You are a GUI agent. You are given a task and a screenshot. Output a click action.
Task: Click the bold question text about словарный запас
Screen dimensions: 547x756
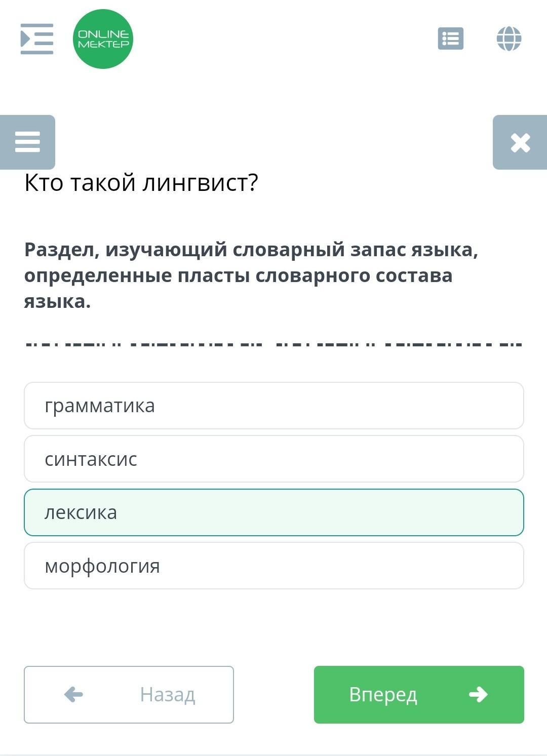(251, 275)
